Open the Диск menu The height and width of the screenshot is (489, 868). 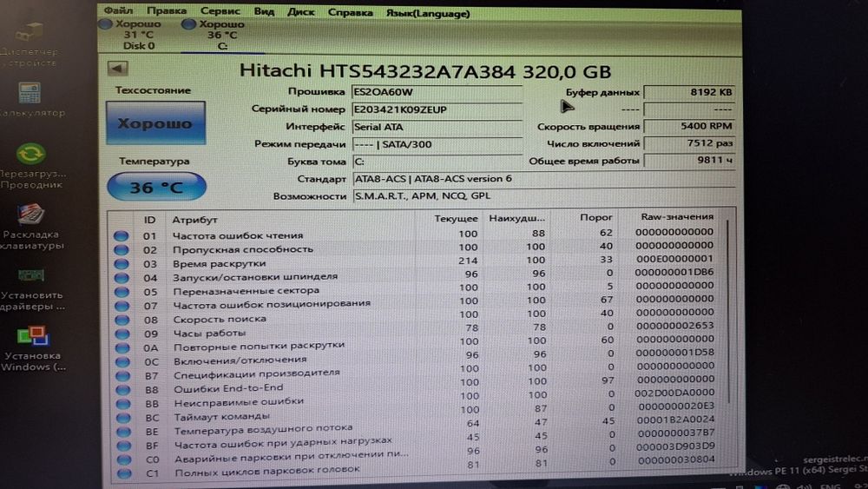[x=300, y=12]
